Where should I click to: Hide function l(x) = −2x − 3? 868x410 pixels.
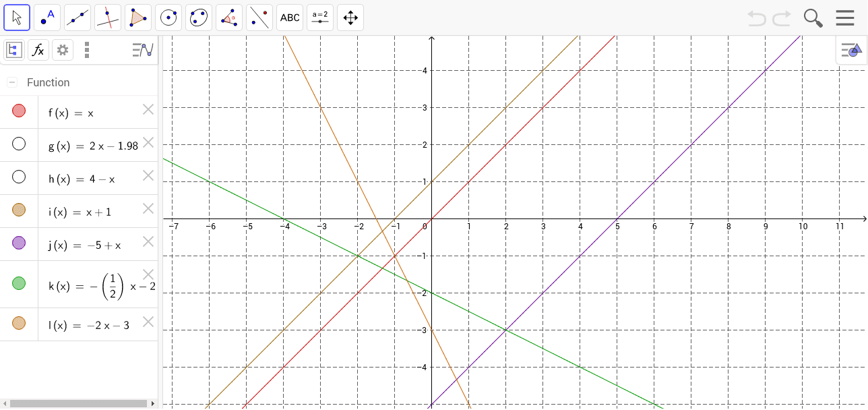[x=19, y=323]
